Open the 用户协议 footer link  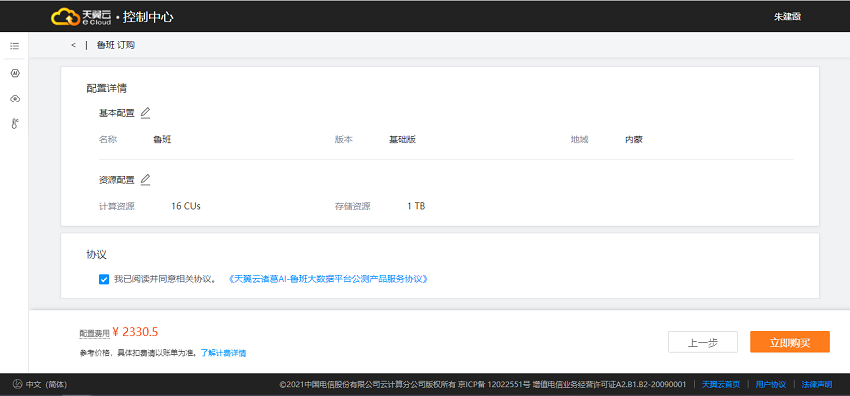[x=771, y=385]
